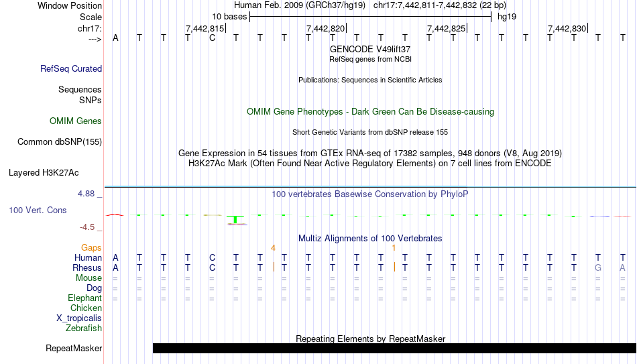637x364 pixels.
Task: Open the OMIM Genes track label
Action: [x=76, y=121]
